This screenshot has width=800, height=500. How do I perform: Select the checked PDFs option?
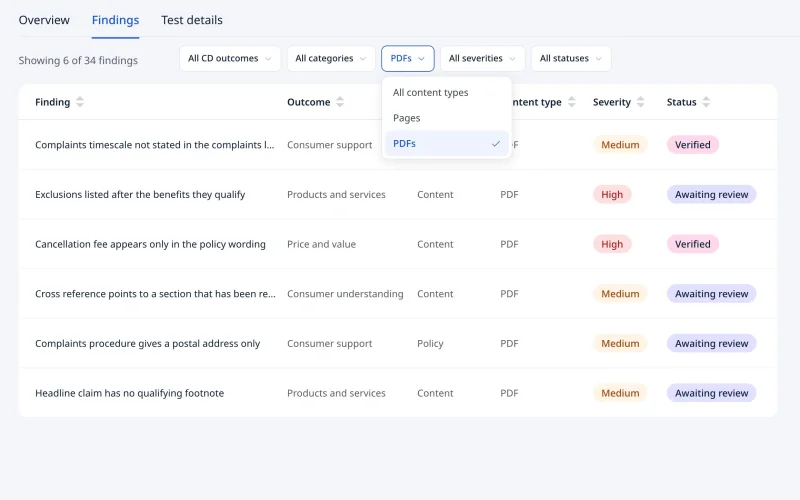tap(447, 144)
